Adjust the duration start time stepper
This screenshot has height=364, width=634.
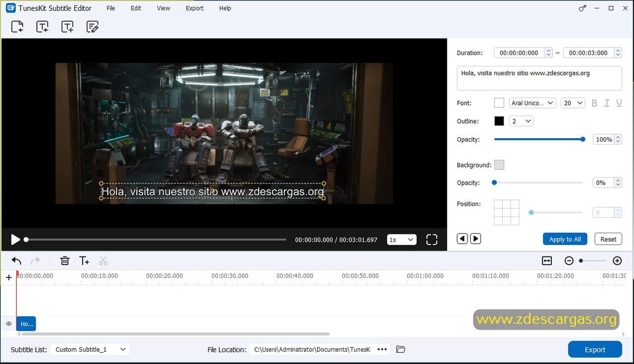548,52
